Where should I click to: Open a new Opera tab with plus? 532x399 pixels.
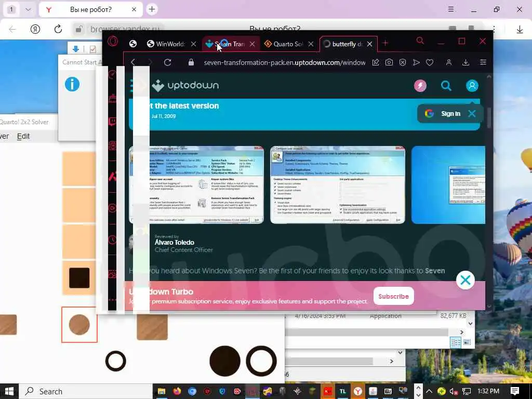(x=385, y=43)
